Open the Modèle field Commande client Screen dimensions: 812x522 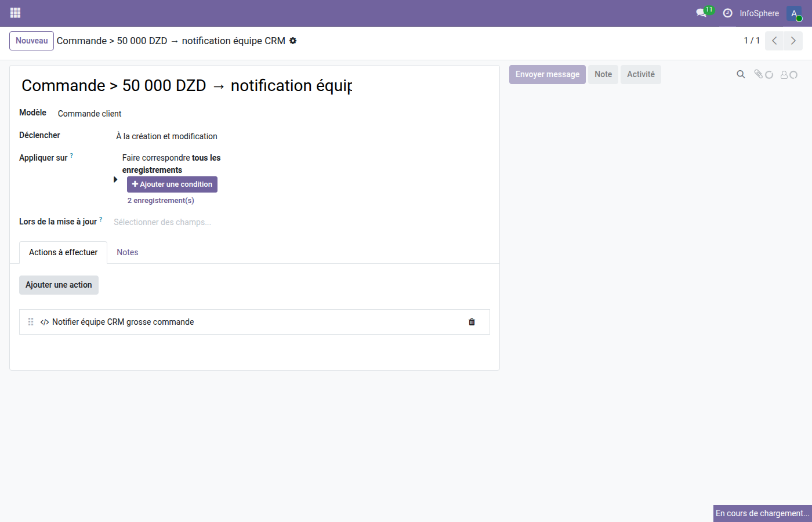90,114
